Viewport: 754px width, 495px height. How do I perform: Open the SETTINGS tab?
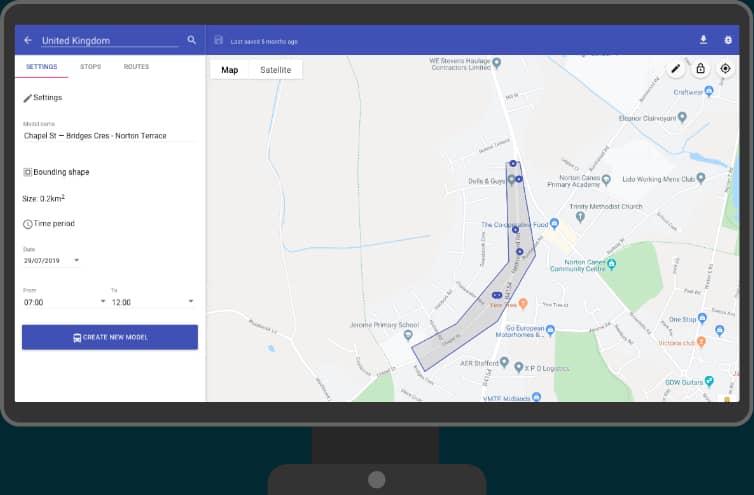pyautogui.click(x=41, y=66)
